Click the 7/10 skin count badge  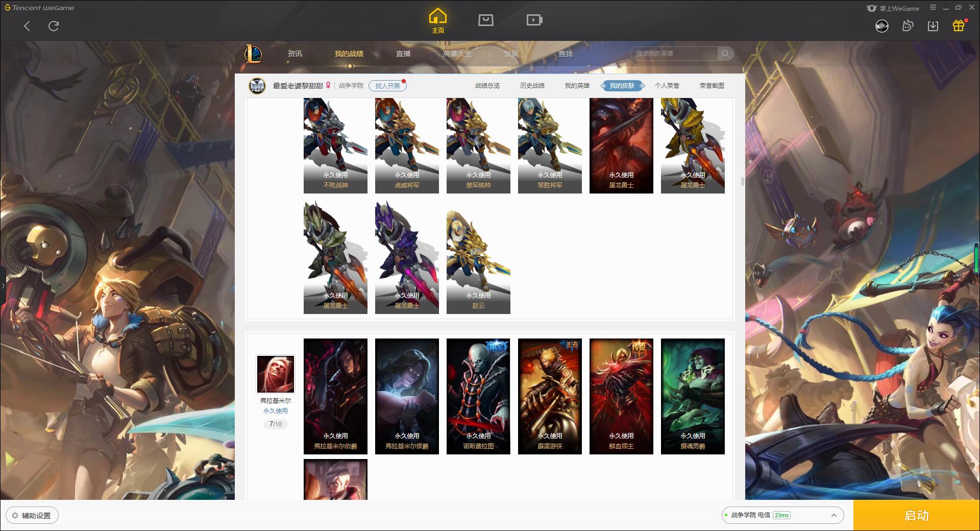(276, 424)
